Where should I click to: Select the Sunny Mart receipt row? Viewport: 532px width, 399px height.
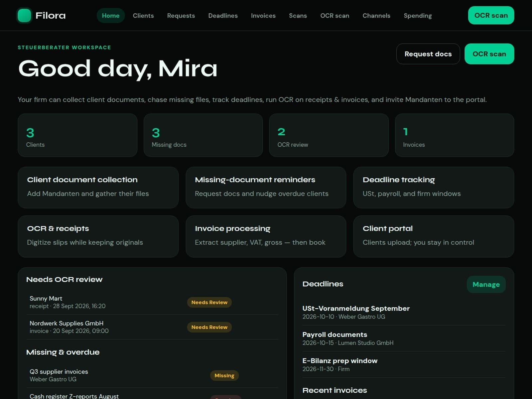[x=152, y=302]
